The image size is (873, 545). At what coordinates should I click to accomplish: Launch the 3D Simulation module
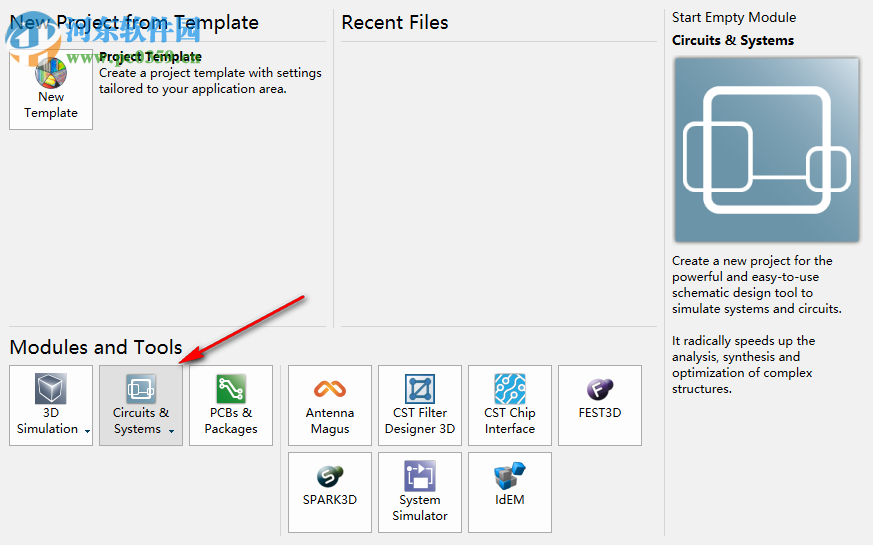coord(51,404)
